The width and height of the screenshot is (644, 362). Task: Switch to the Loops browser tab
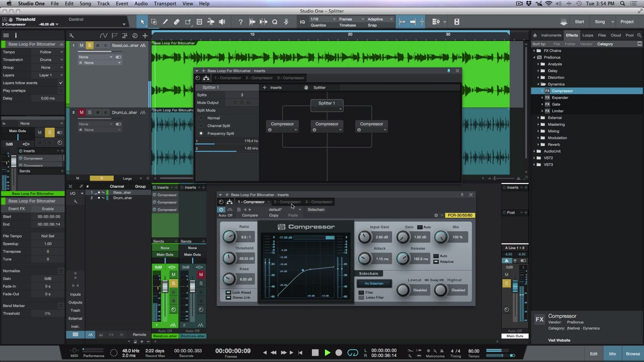(x=588, y=35)
